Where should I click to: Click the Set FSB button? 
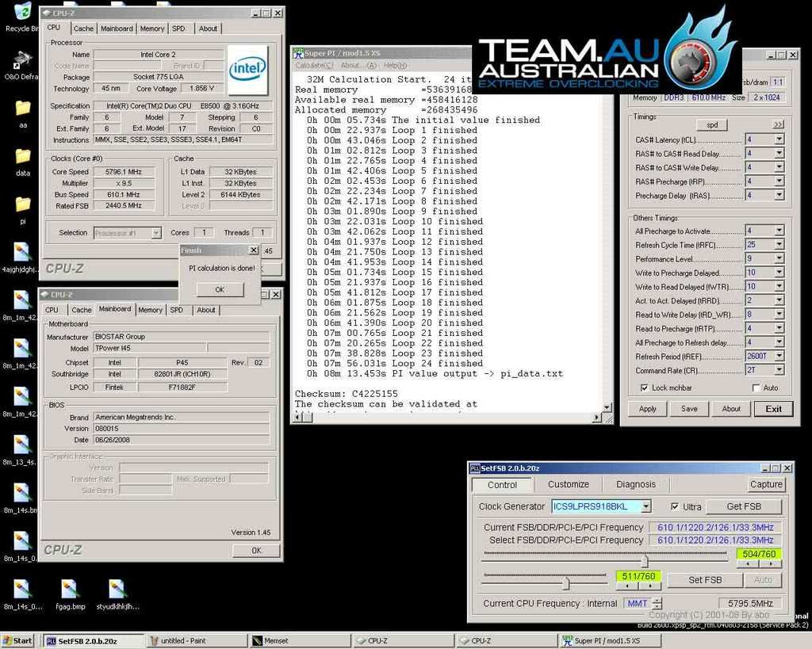(x=705, y=580)
